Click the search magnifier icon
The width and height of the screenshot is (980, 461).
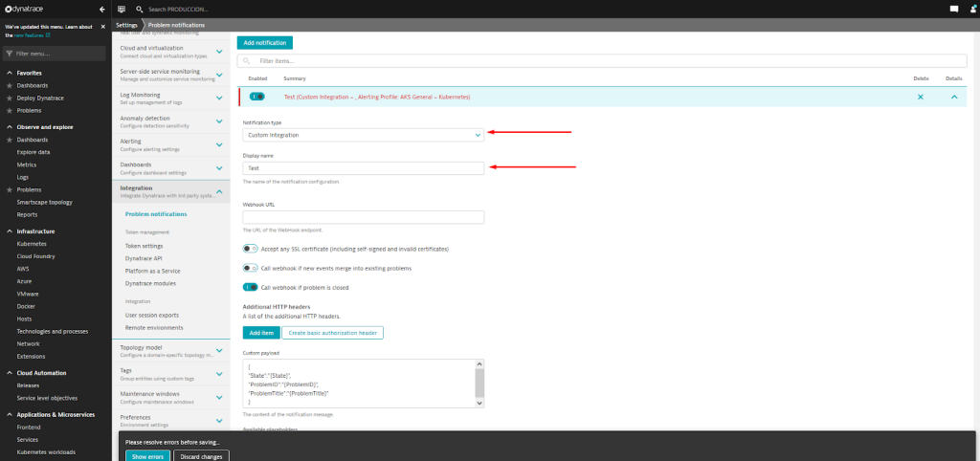click(140, 9)
